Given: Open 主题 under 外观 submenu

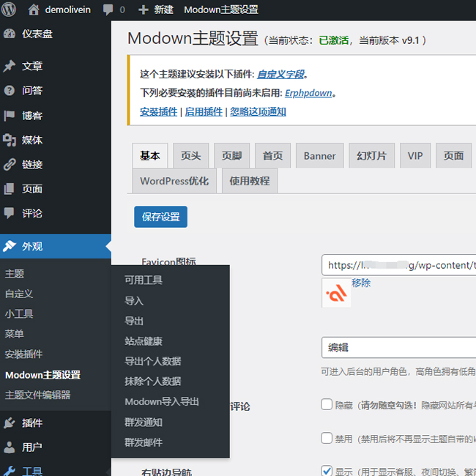Looking at the screenshot, I should [14, 274].
